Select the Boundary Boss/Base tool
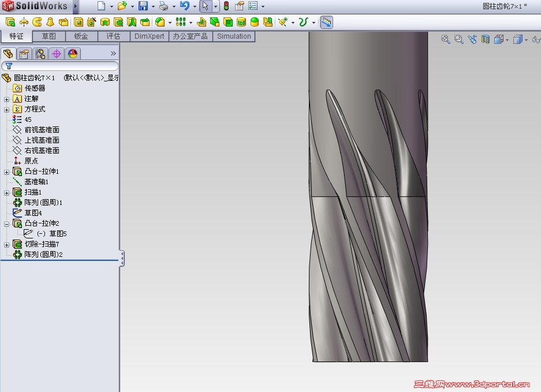 click(x=64, y=23)
